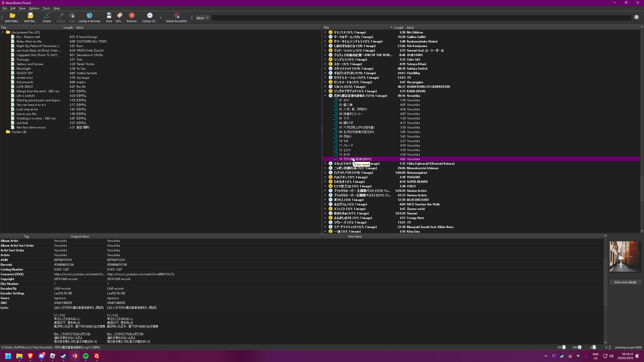Click the Tag column header
This screenshot has height=362, width=644.
point(26,237)
